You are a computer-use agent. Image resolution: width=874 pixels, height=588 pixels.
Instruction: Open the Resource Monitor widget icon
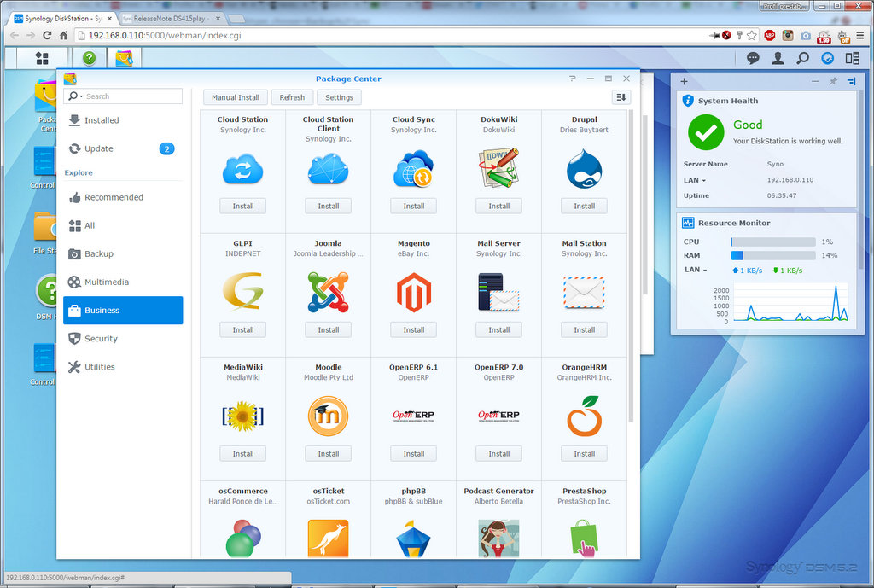click(688, 223)
